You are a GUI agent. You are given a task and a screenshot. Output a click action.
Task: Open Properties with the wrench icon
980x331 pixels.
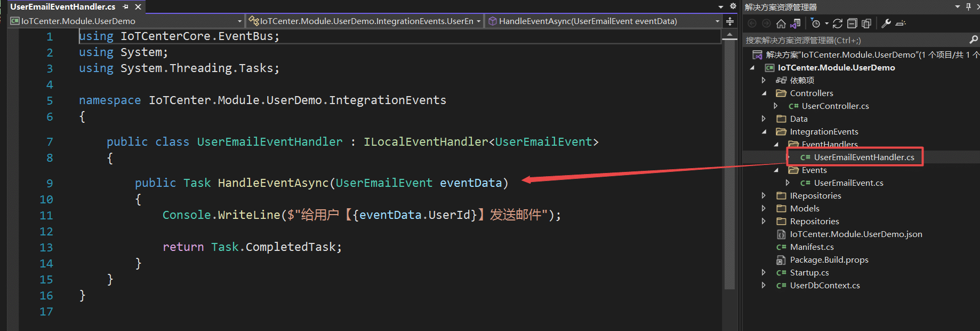pos(886,23)
